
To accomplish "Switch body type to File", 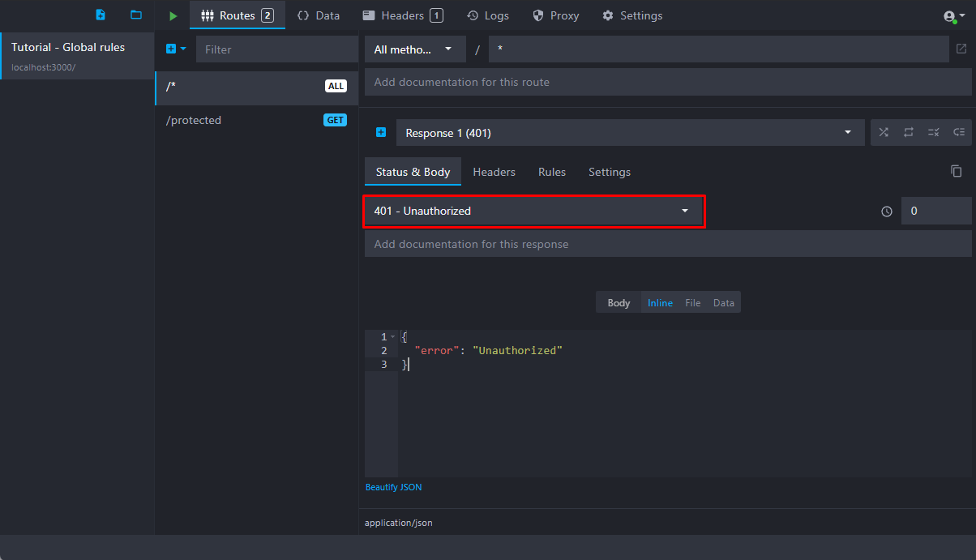I will coord(692,303).
